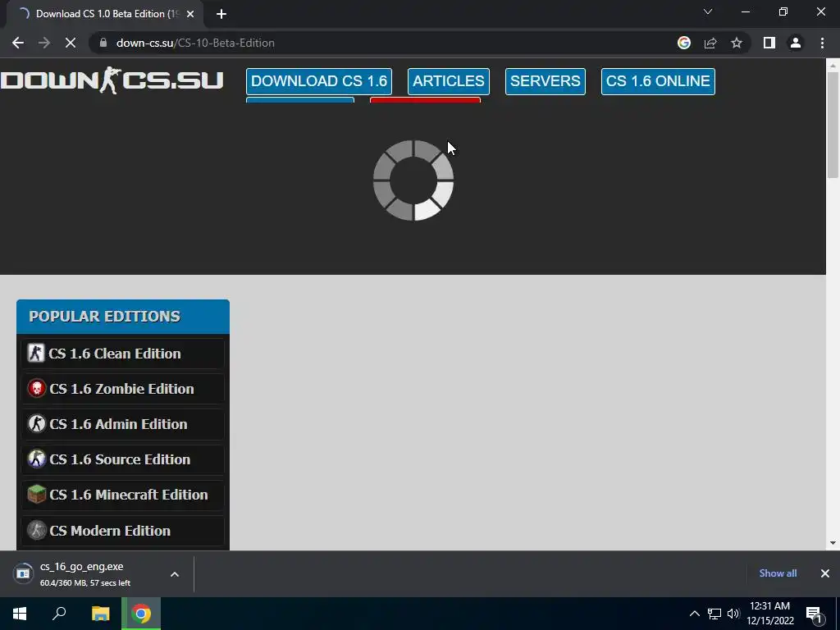Expand options for cs_16_go_eng.exe download

(x=175, y=574)
